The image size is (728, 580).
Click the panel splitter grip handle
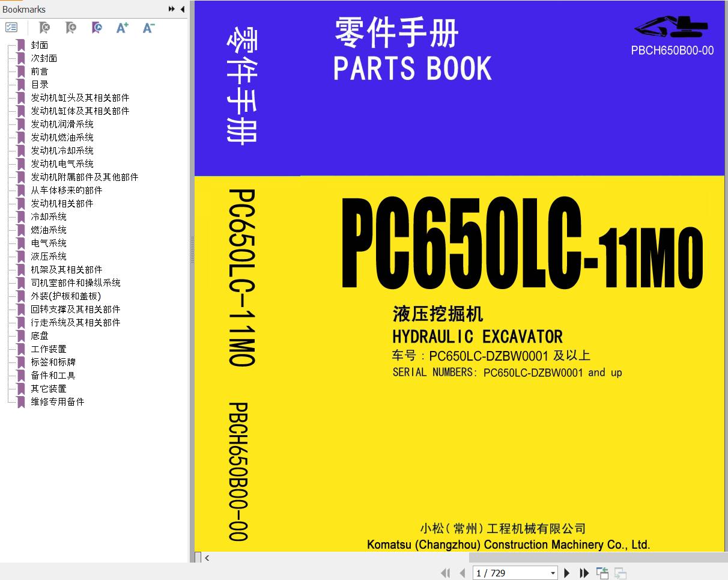192,250
